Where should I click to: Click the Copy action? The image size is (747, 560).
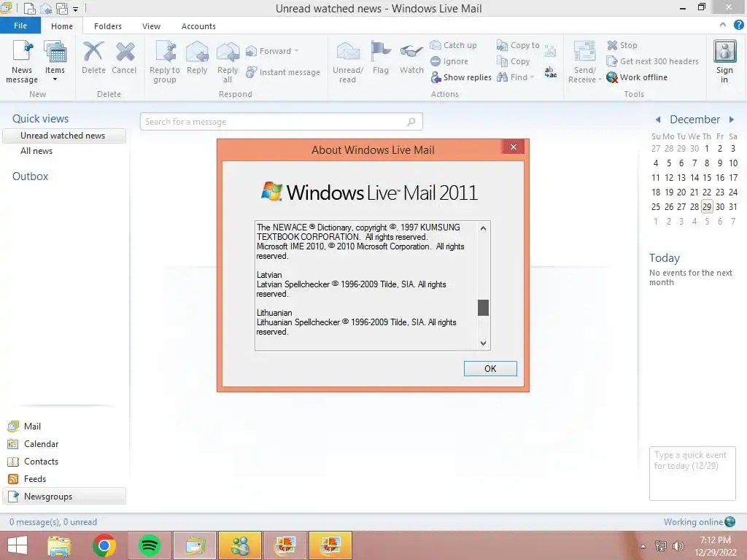[x=513, y=61]
